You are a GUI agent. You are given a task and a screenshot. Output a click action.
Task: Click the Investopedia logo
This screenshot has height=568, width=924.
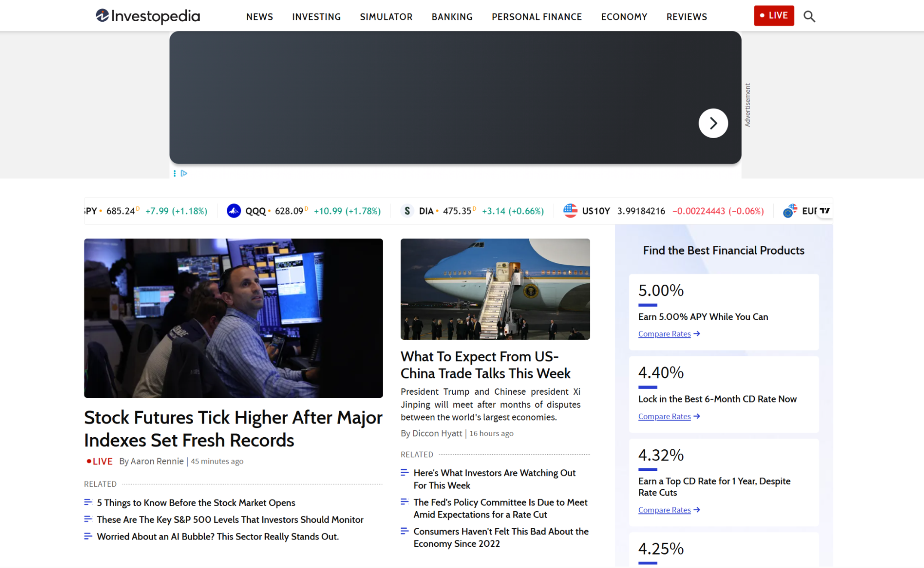[x=147, y=16]
